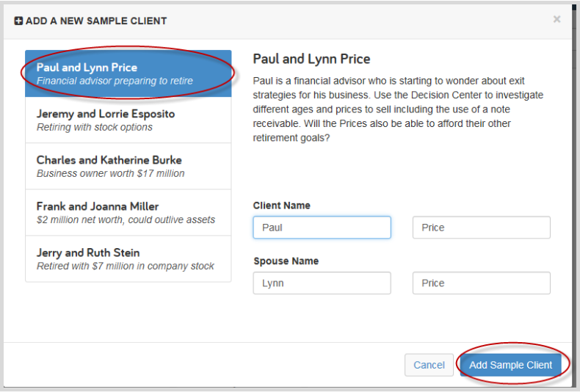Click the plus icon beside the dialog title

coord(18,21)
